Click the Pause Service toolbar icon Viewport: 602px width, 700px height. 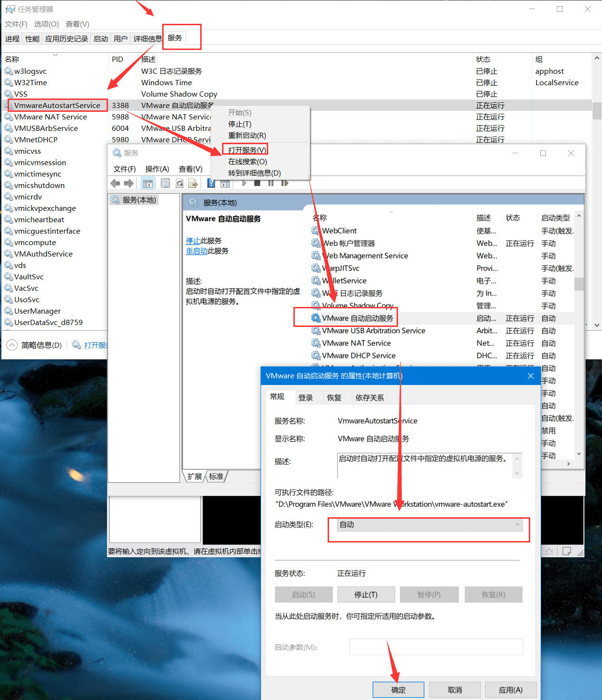(271, 183)
